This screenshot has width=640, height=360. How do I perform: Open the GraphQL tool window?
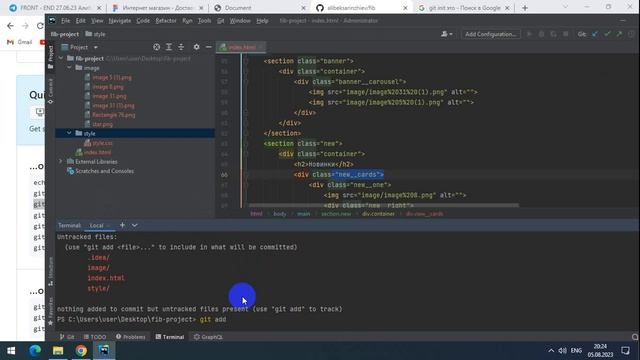pos(208,337)
